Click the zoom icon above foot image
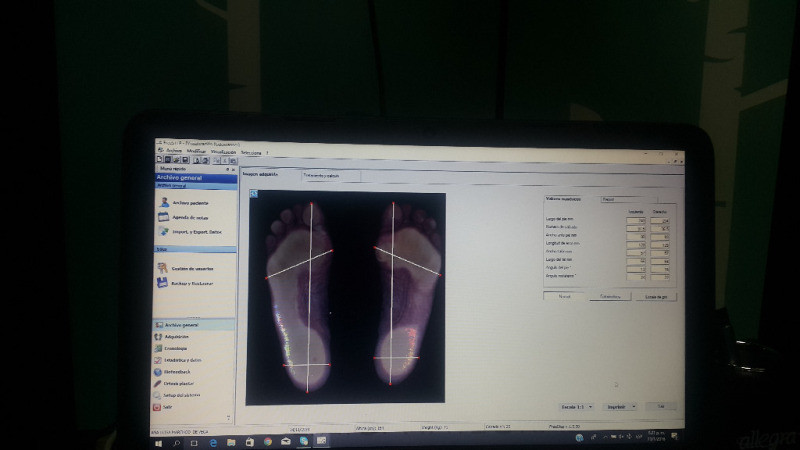 253,192
